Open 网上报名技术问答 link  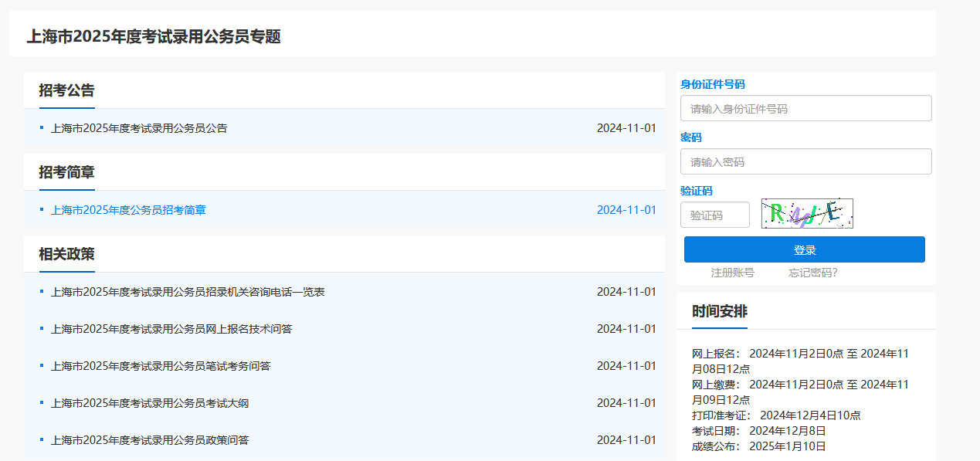coord(171,329)
